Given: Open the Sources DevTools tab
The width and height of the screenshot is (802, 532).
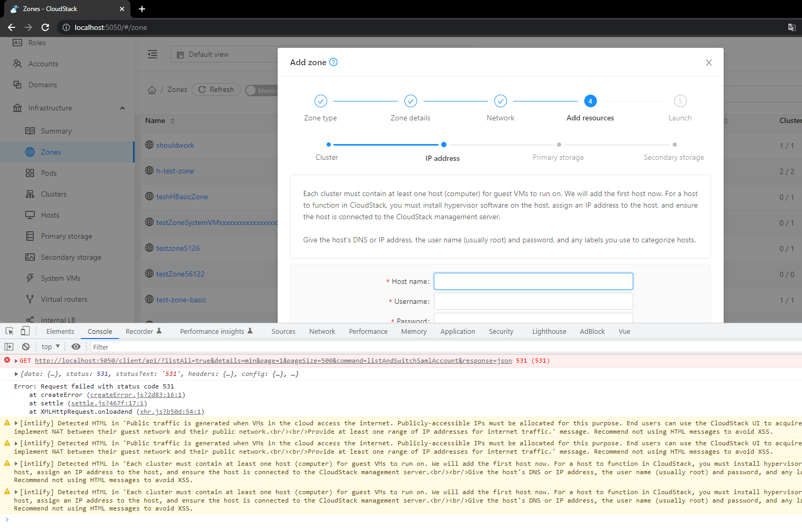Looking at the screenshot, I should coord(283,331).
